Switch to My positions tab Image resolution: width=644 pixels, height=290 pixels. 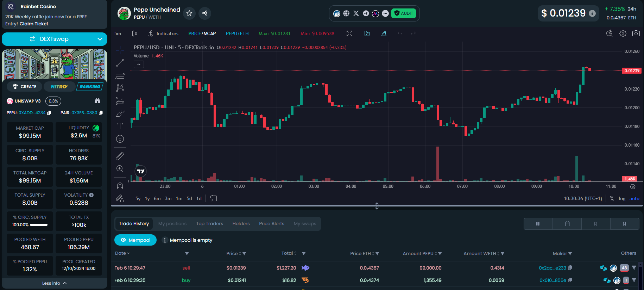pyautogui.click(x=172, y=224)
